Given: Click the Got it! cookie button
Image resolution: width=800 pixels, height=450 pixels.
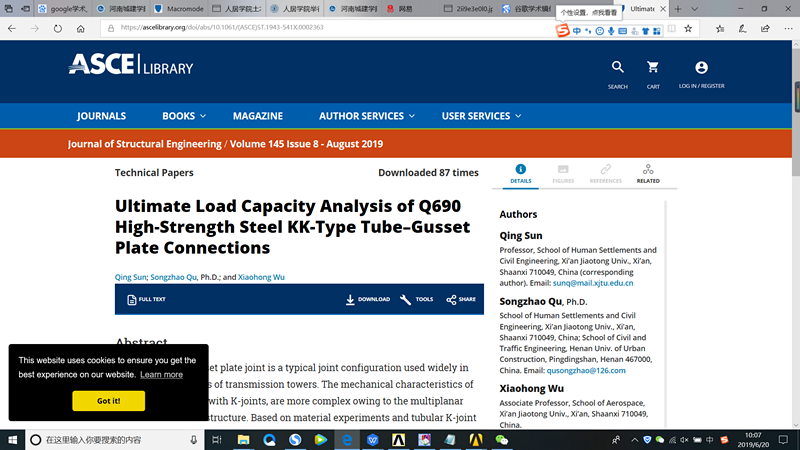Looking at the screenshot, I should (x=108, y=400).
